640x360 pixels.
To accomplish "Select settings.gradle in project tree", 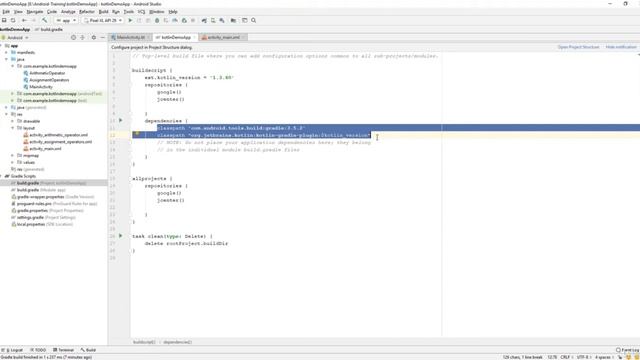I will pos(43,218).
